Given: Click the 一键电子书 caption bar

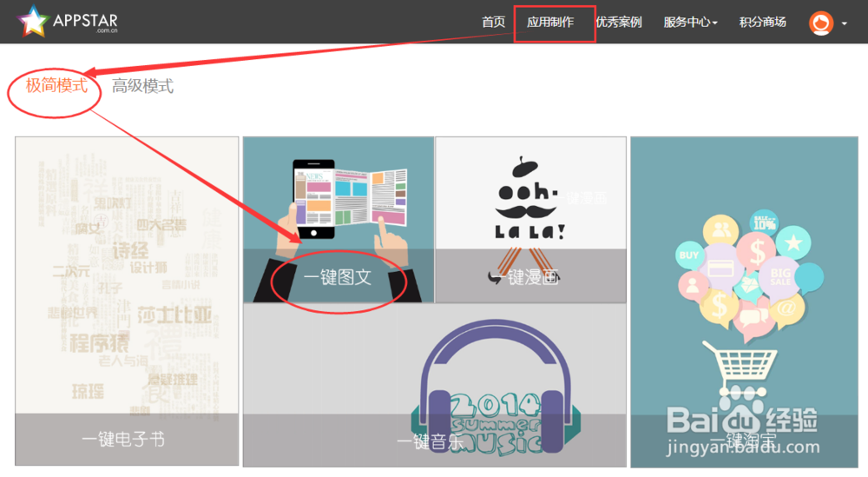Looking at the screenshot, I should point(127,440).
